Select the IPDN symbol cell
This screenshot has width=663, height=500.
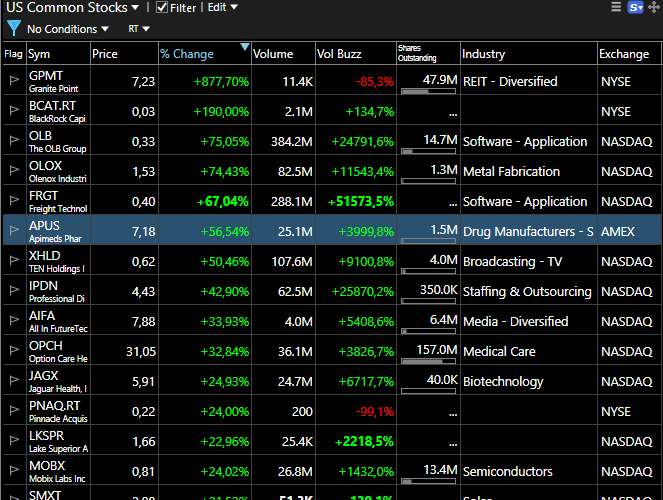click(x=58, y=290)
